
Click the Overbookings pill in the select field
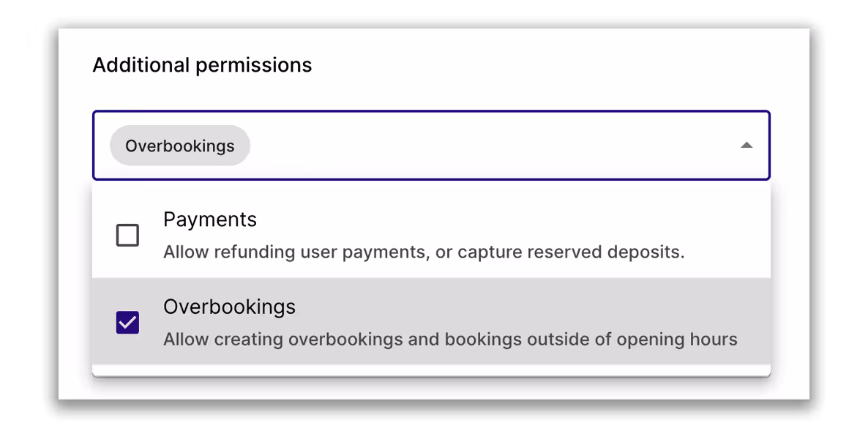coord(179,146)
